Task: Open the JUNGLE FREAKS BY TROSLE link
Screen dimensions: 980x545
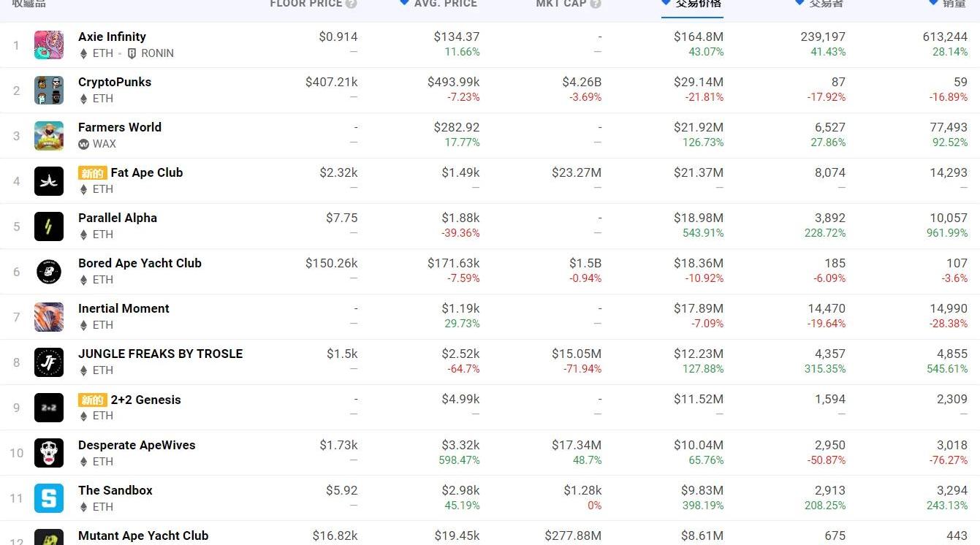Action: (x=160, y=354)
